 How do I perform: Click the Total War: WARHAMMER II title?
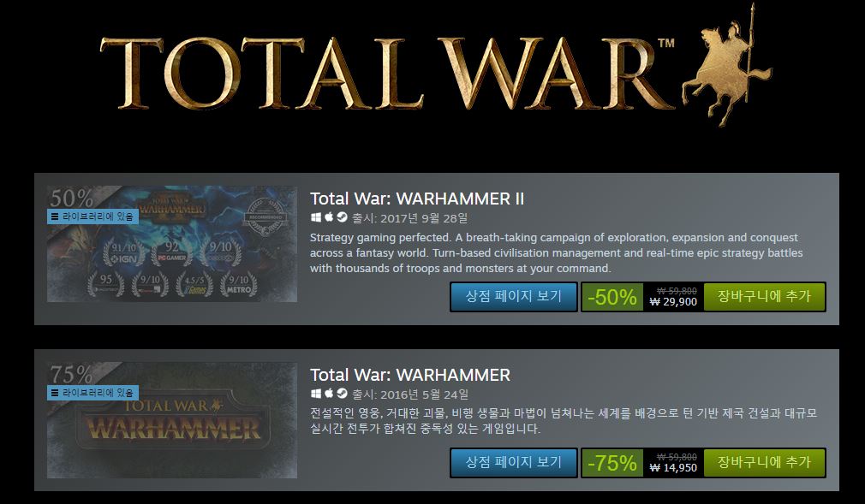click(417, 199)
